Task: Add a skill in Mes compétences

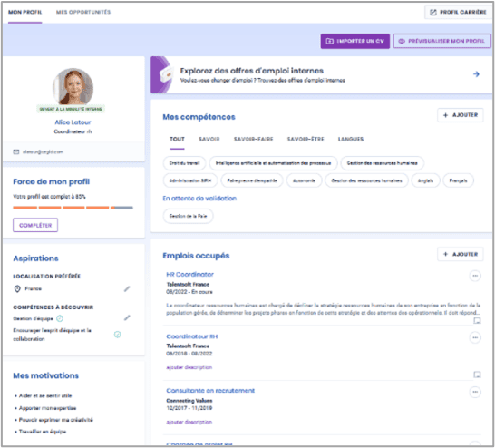Action: tap(461, 115)
